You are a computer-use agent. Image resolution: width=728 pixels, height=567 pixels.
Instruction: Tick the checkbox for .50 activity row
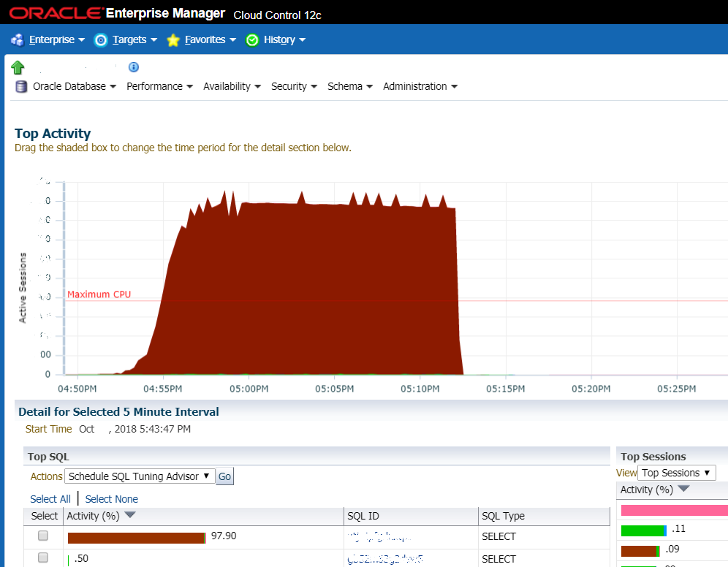[x=43, y=558]
